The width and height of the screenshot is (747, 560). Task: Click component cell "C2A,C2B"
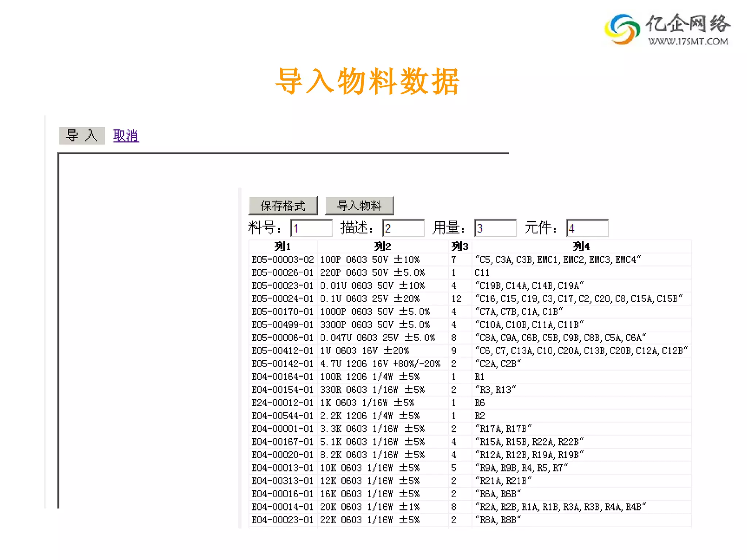click(581, 363)
